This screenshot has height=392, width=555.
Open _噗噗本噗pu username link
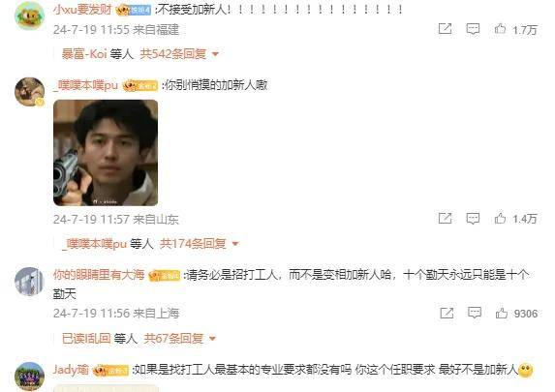(85, 85)
